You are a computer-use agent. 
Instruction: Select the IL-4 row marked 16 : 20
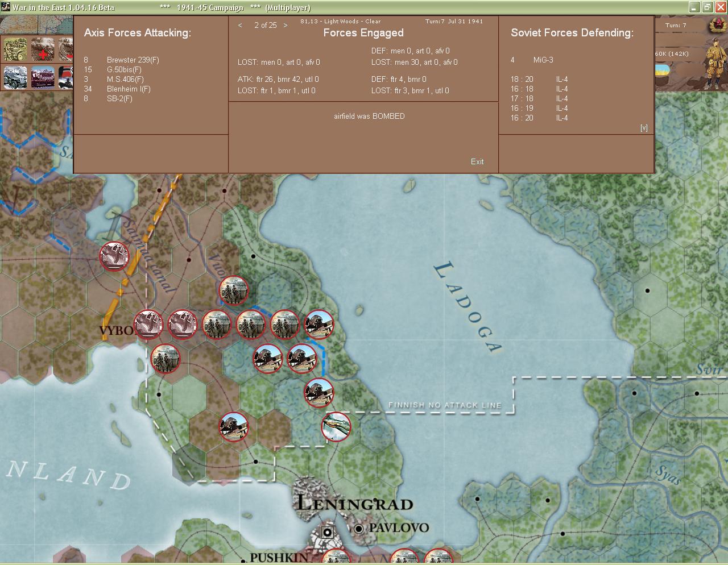[539, 118]
